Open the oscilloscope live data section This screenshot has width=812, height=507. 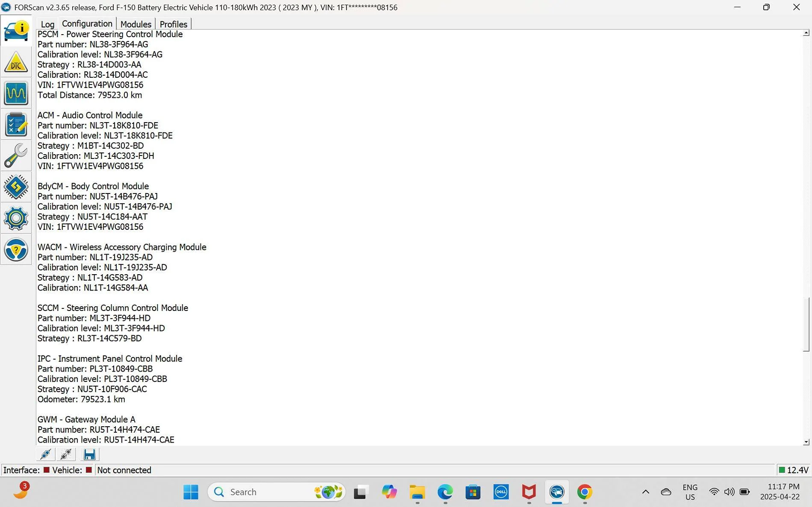tap(16, 94)
